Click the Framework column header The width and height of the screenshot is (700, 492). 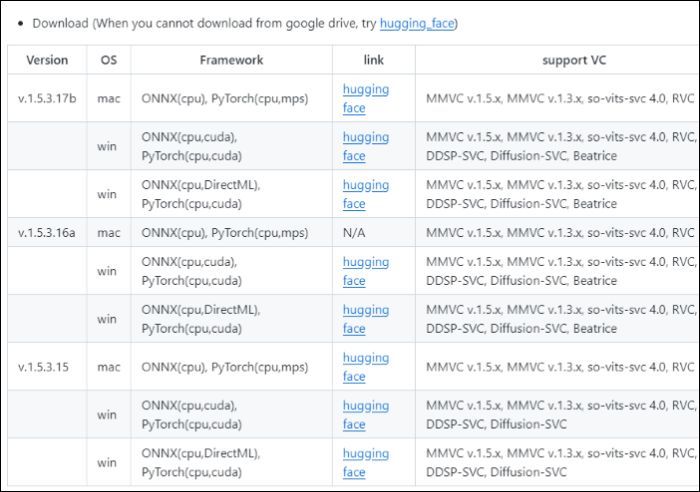point(231,60)
